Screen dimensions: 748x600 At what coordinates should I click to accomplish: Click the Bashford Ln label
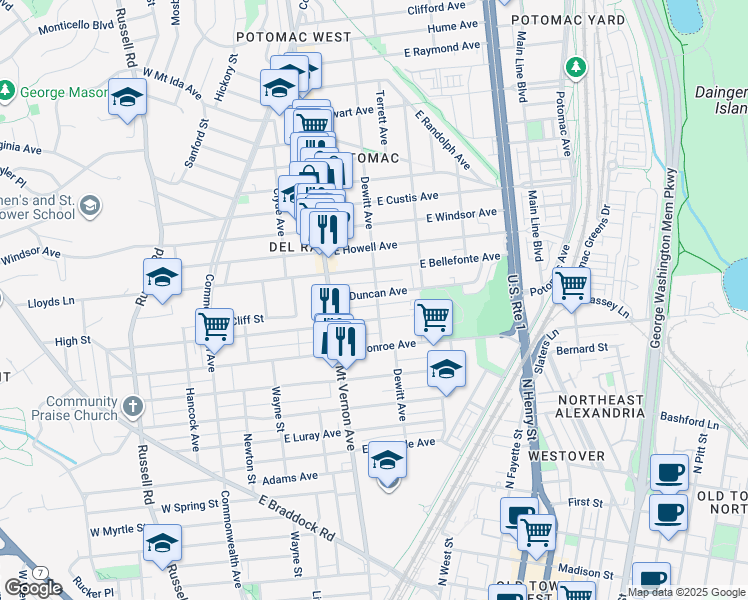(689, 421)
